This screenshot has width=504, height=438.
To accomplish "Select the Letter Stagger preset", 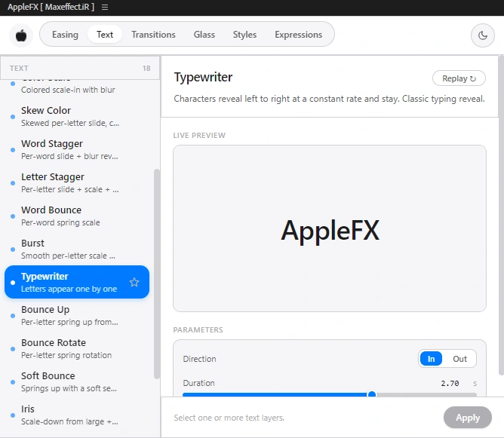I will [x=77, y=182].
